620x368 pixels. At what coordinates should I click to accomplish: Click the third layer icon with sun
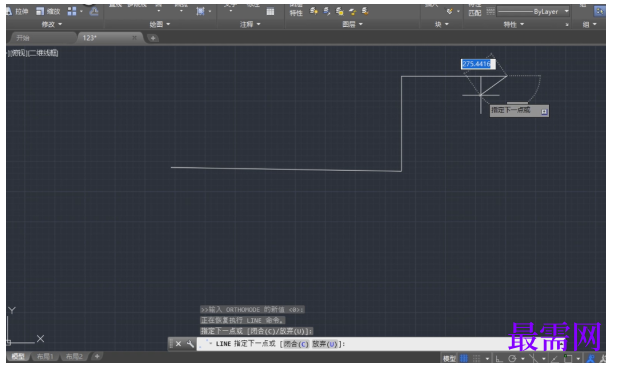coord(340,11)
